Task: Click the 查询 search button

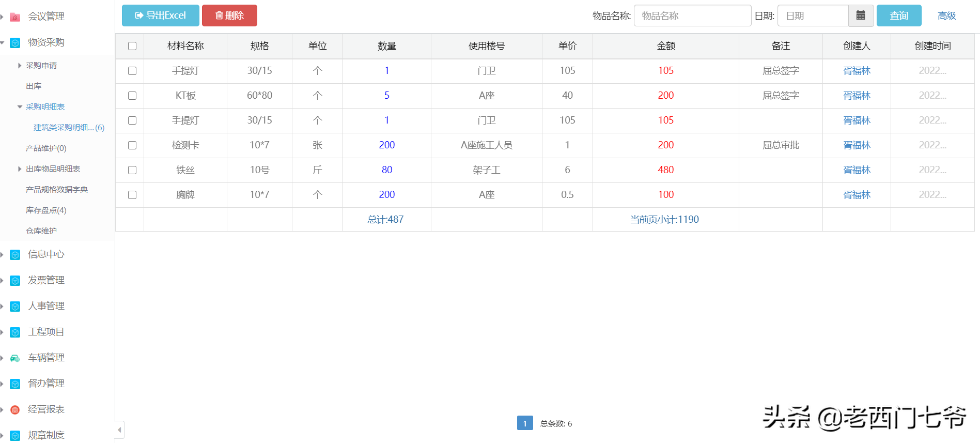Action: pos(899,16)
